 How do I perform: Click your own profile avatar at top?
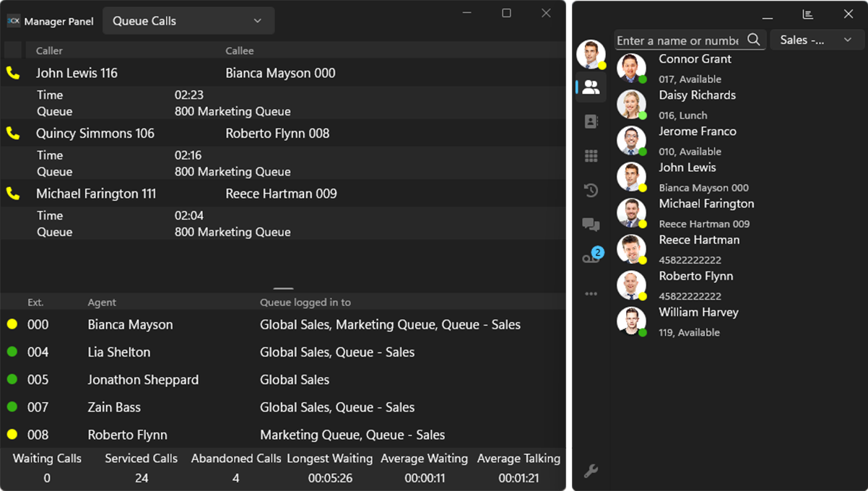coord(590,54)
